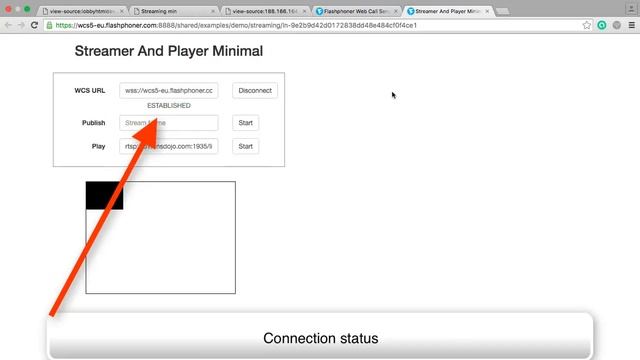The image size is (640, 360).
Task: Start playback with the Play Start button
Action: click(245, 147)
